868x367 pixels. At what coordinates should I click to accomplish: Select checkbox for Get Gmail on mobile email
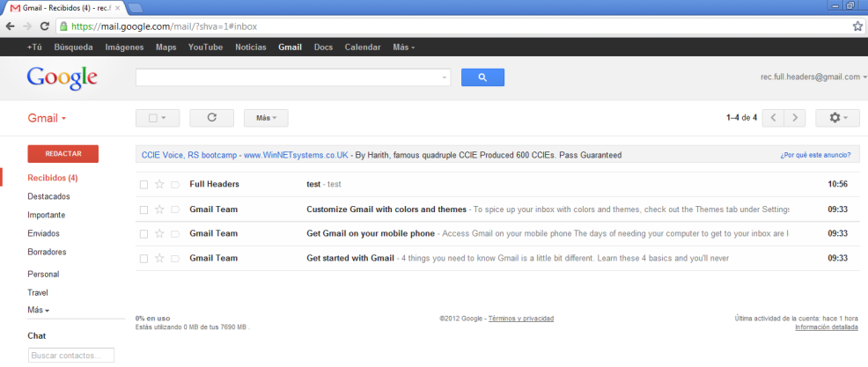143,234
